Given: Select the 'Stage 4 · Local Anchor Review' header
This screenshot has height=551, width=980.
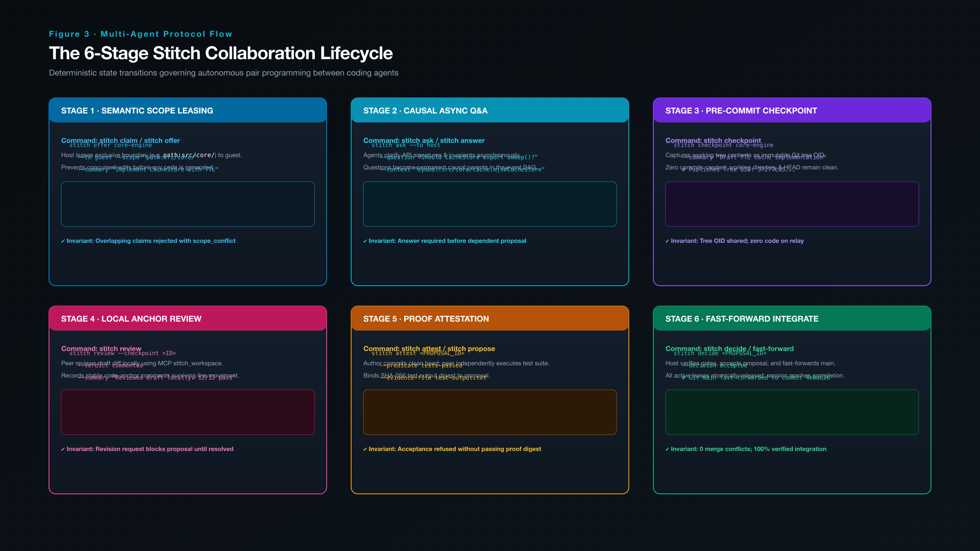Looking at the screenshot, I should (x=188, y=318).
